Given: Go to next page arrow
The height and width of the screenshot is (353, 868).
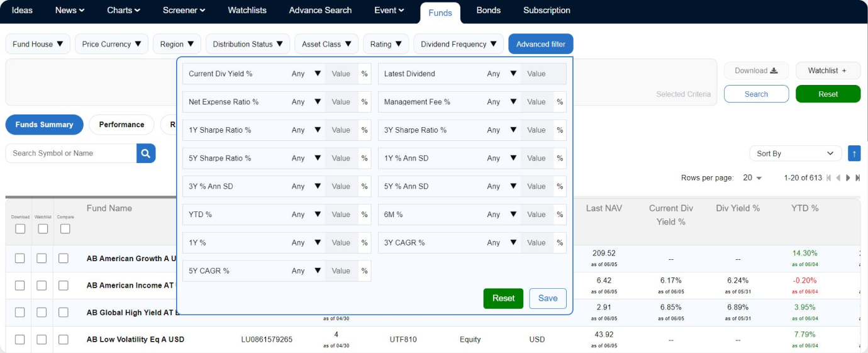Looking at the screenshot, I should 848,178.
